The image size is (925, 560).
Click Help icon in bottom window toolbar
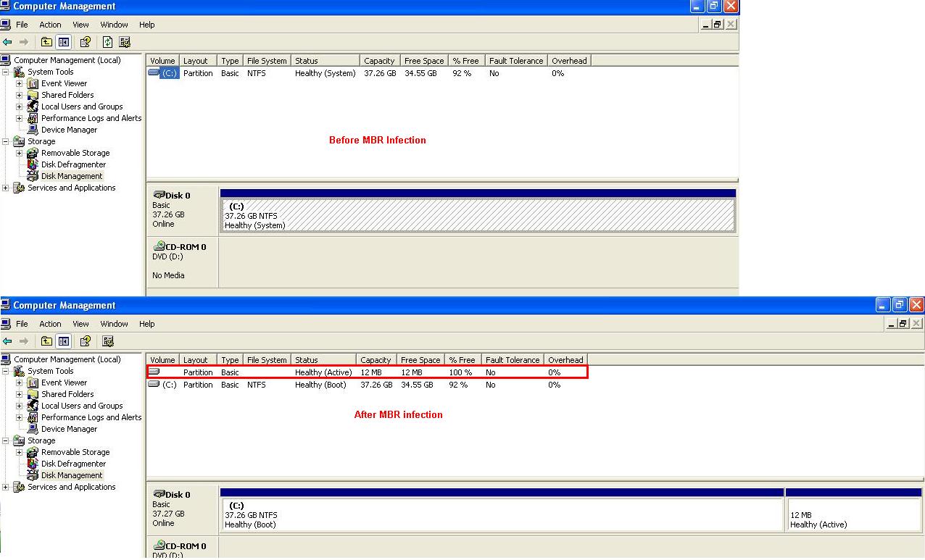coord(86,341)
